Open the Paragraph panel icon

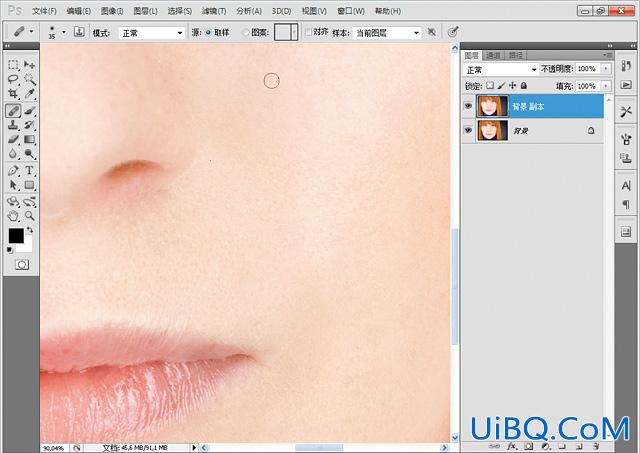(x=626, y=204)
